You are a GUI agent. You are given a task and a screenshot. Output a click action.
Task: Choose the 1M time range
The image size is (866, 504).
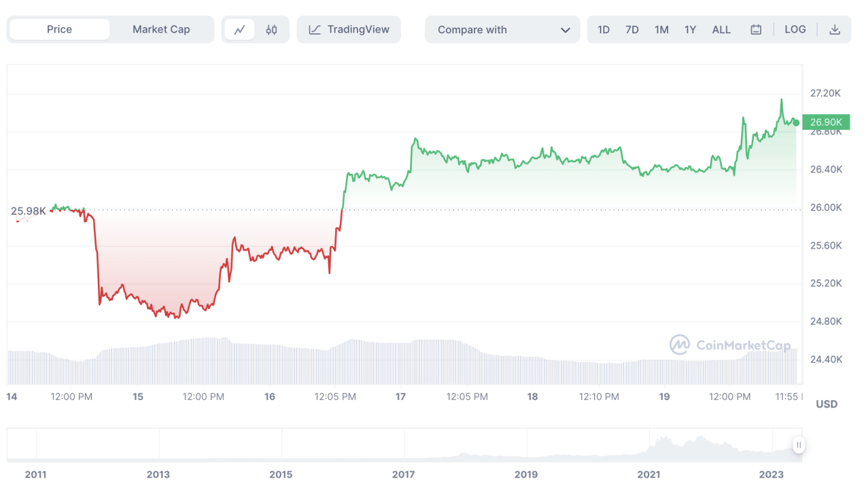coord(661,30)
